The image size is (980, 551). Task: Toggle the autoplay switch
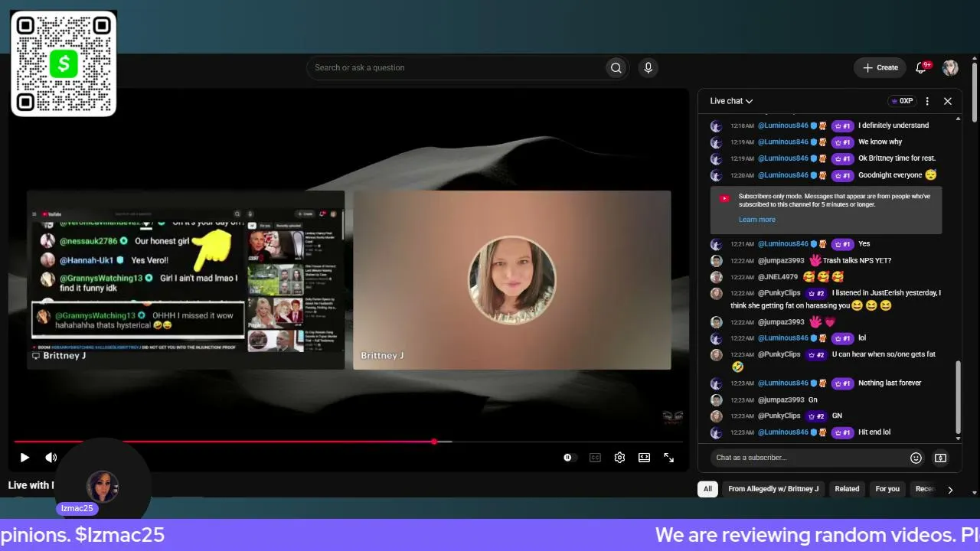(568, 458)
